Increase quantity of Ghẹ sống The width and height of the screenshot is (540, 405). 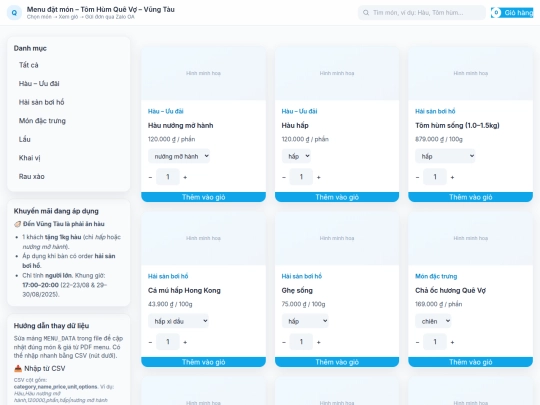coord(319,342)
